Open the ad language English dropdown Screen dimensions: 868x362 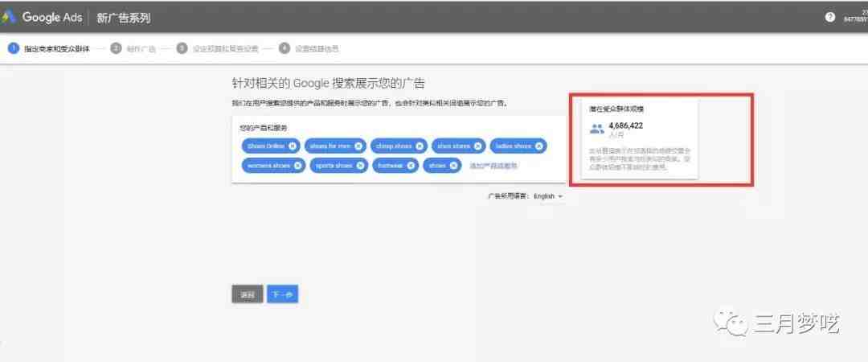coord(548,196)
